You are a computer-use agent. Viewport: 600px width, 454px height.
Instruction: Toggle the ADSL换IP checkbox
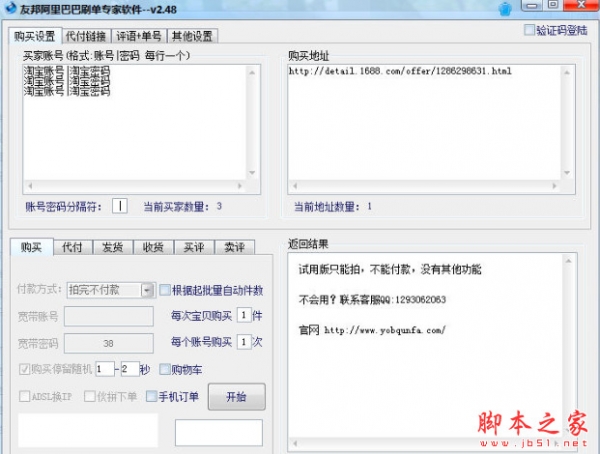pyautogui.click(x=24, y=397)
